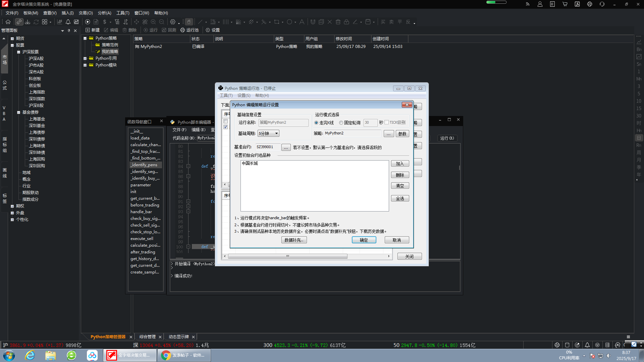The height and width of the screenshot is (362, 644).
Task: Click the home icon in toolbar
Action: coord(8,22)
